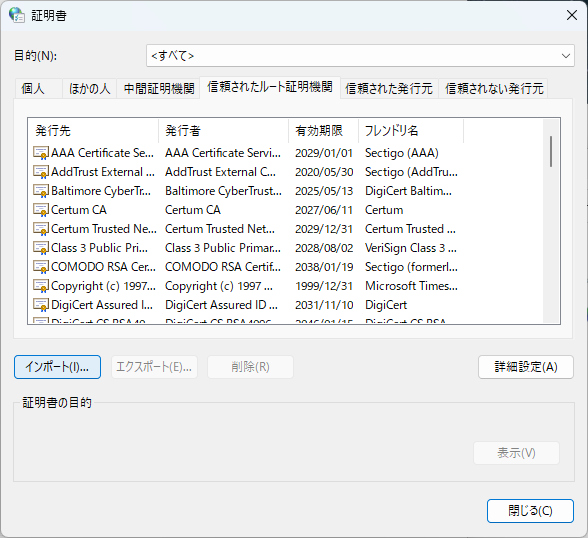Click the chevron arrow of <すべて> combo box

pos(566,56)
